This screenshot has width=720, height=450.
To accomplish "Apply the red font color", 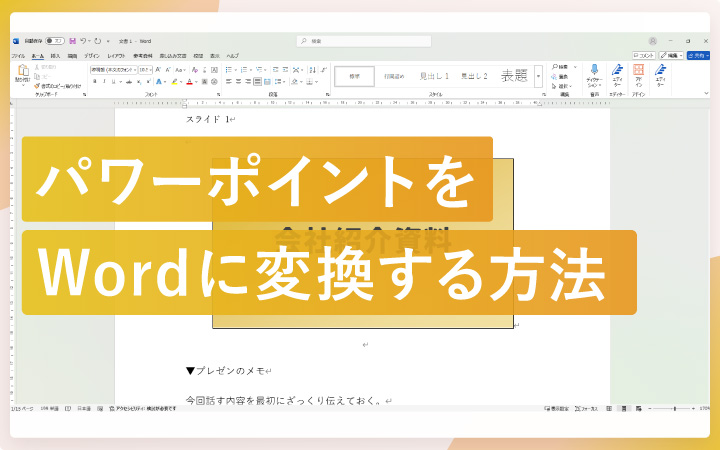I will [189, 82].
